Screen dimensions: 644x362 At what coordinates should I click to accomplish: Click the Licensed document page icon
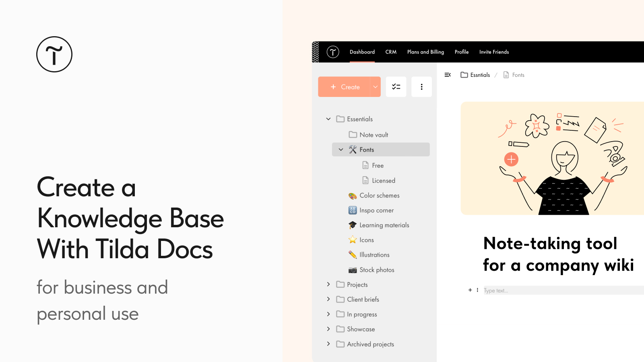pos(365,180)
